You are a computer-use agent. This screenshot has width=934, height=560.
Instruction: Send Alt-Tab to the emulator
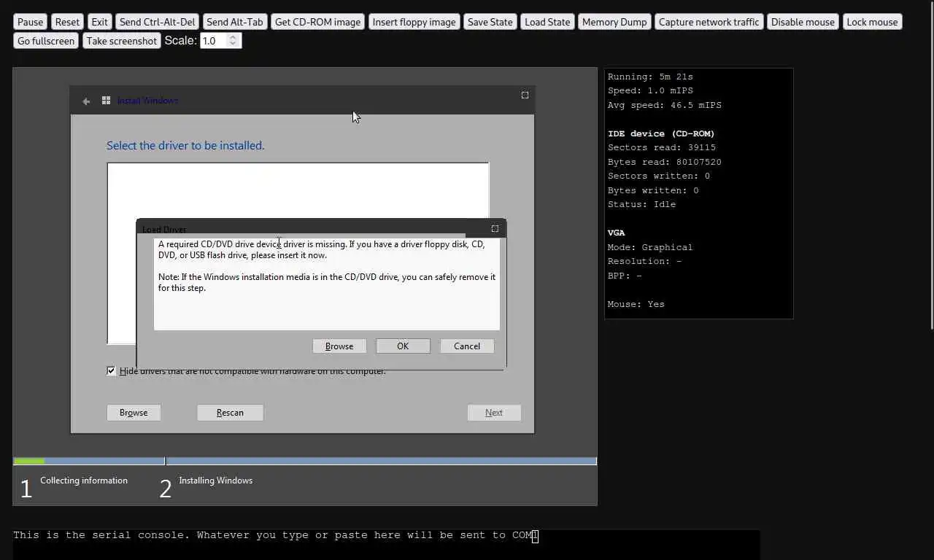tap(235, 22)
